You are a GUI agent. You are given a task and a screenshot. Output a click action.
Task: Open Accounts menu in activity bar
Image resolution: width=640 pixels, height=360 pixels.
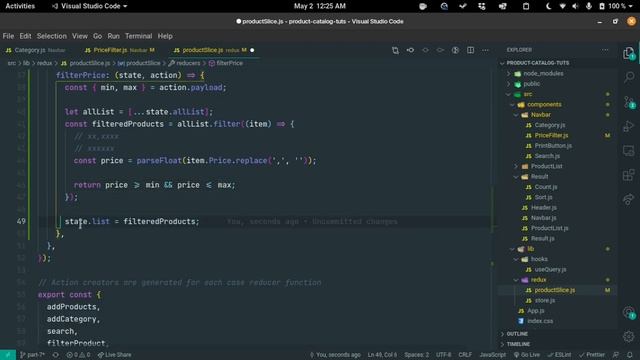[x=629, y=313]
